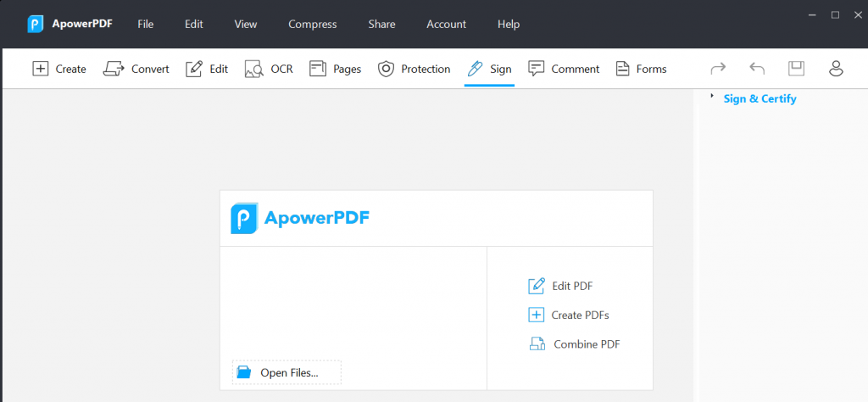Select the Forms tool icon
Image resolution: width=868 pixels, height=402 pixels.
click(623, 69)
